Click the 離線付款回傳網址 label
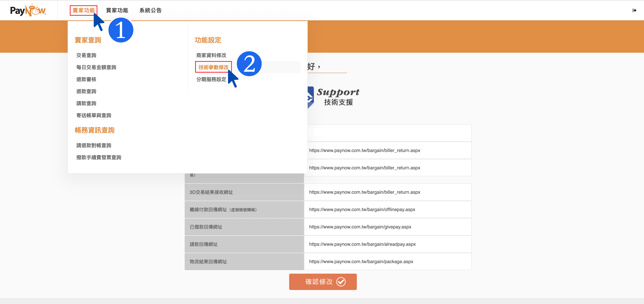Viewport: 644px width, 304px height. [223, 210]
